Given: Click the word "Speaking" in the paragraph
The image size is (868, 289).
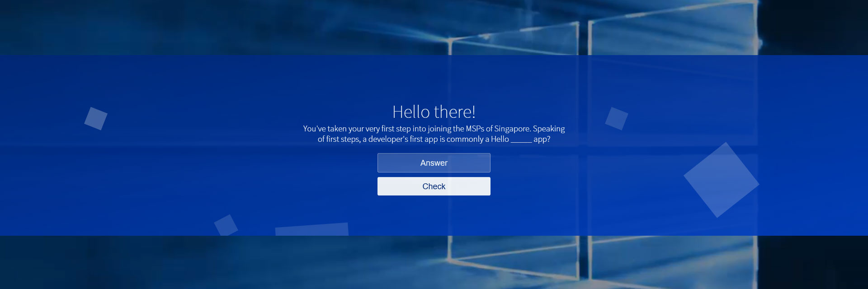Looking at the screenshot, I should click(x=548, y=129).
